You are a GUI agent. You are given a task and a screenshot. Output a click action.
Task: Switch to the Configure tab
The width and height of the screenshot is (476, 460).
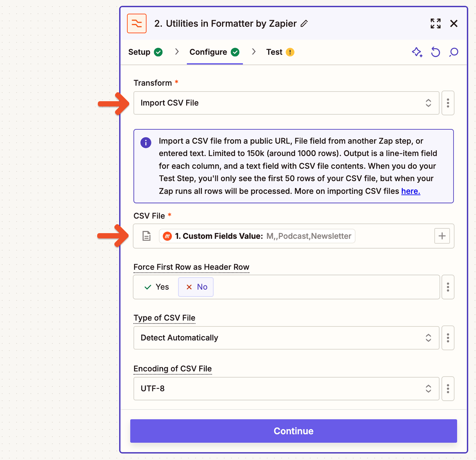[215, 52]
